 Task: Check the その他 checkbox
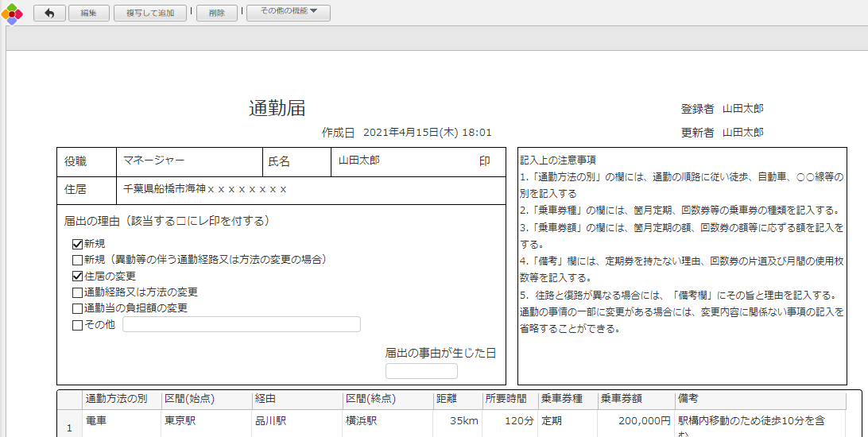77,324
